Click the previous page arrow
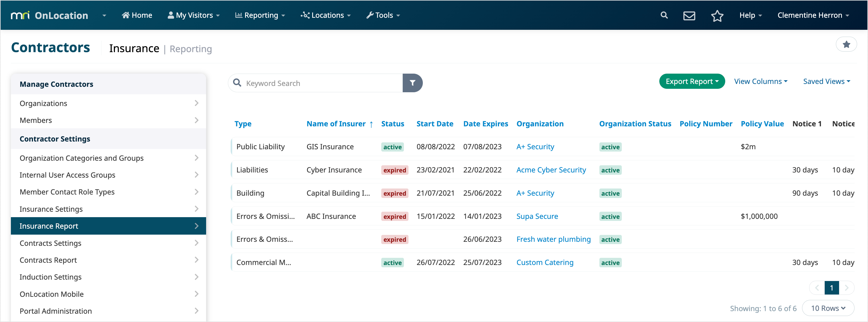 coord(817,288)
